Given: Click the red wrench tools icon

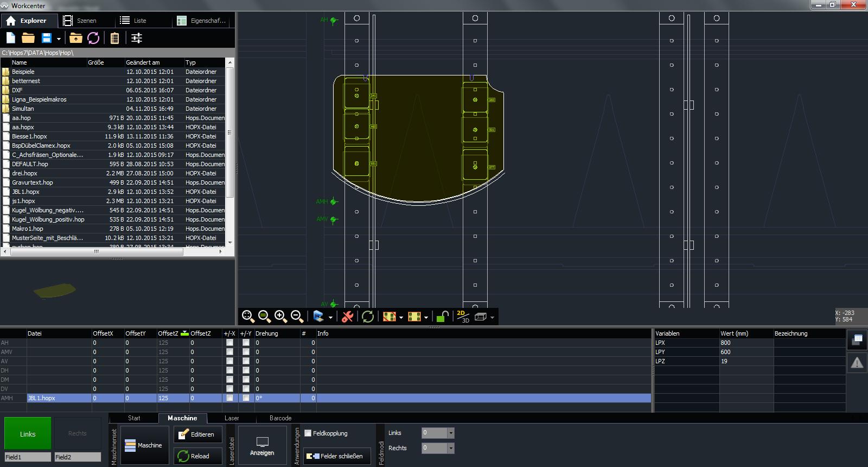Looking at the screenshot, I should click(348, 317).
